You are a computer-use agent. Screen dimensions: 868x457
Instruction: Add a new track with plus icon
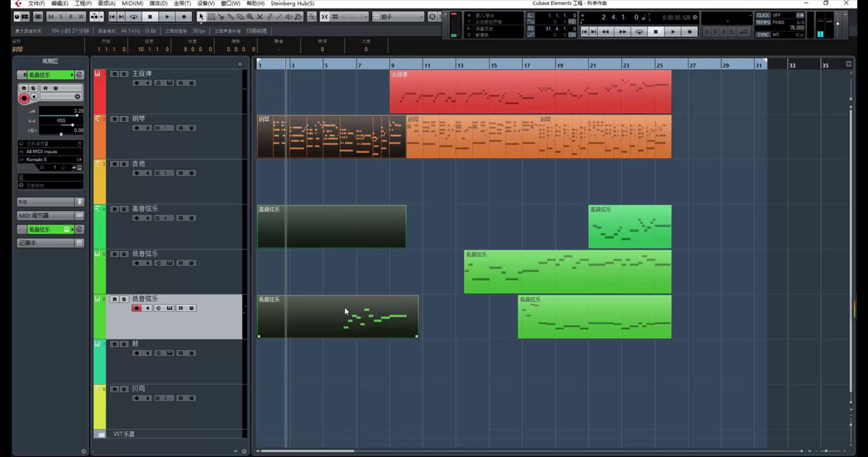point(240,64)
